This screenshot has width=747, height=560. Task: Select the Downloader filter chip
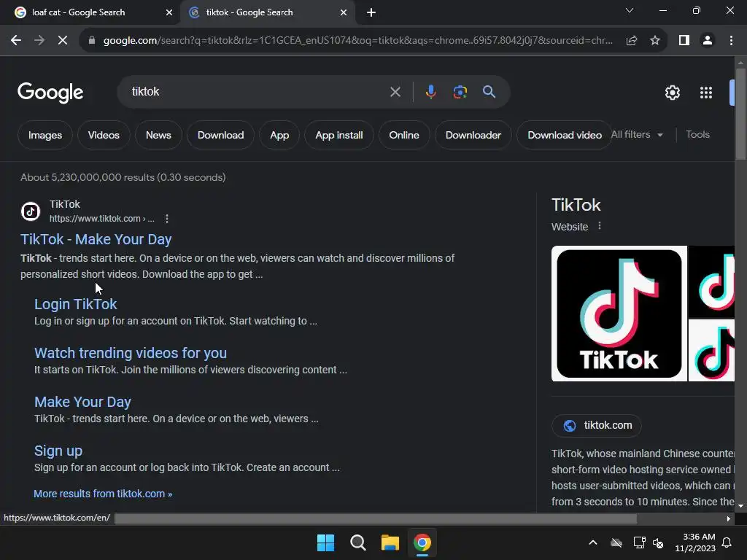tap(473, 135)
